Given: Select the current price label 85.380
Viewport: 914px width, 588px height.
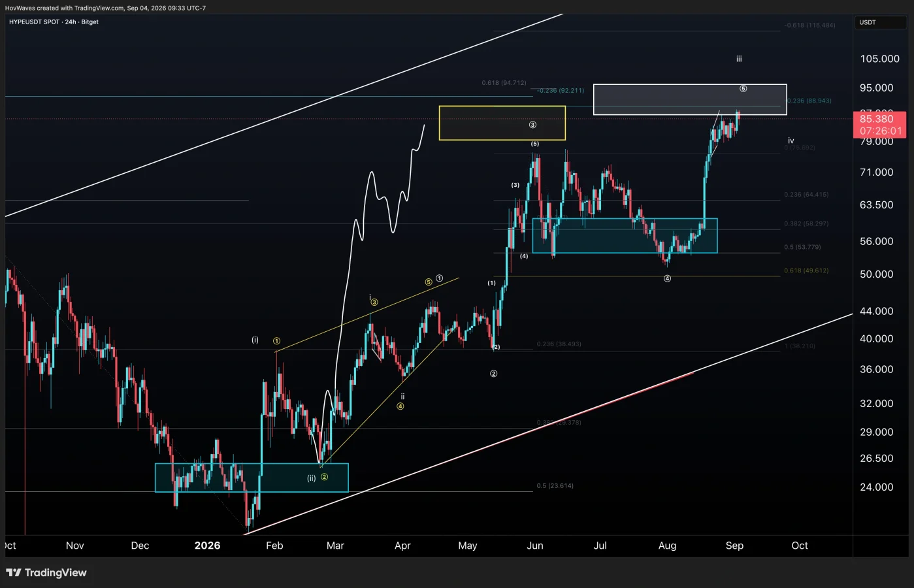Looking at the screenshot, I should click(876, 119).
